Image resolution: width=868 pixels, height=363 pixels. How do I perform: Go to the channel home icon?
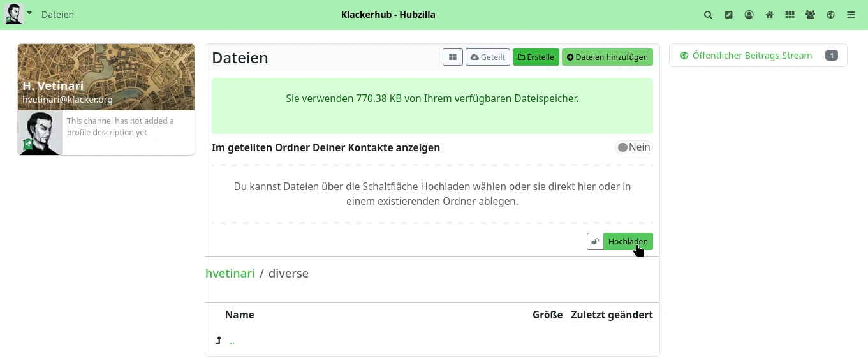(769, 15)
